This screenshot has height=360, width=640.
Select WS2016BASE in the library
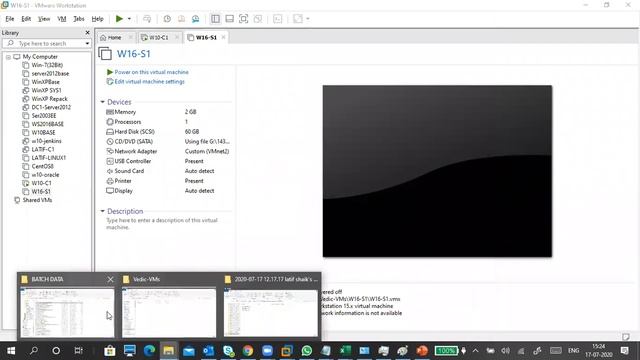pyautogui.click(x=43, y=124)
